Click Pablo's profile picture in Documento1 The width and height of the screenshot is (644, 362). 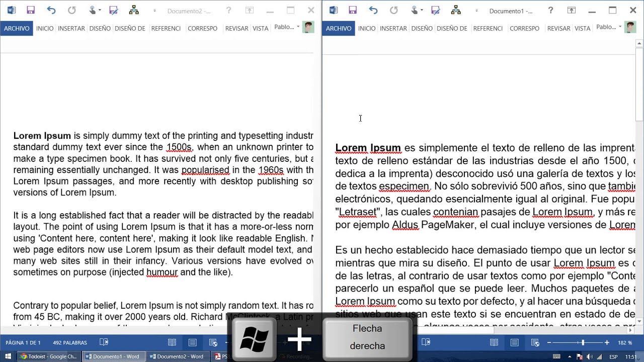[x=630, y=27]
